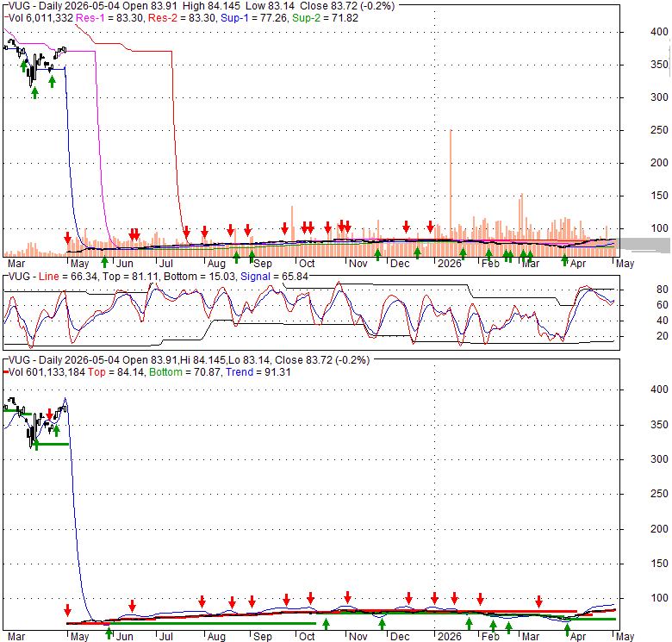Click the 'Res-2 = 83.30' label

pyautogui.click(x=182, y=18)
